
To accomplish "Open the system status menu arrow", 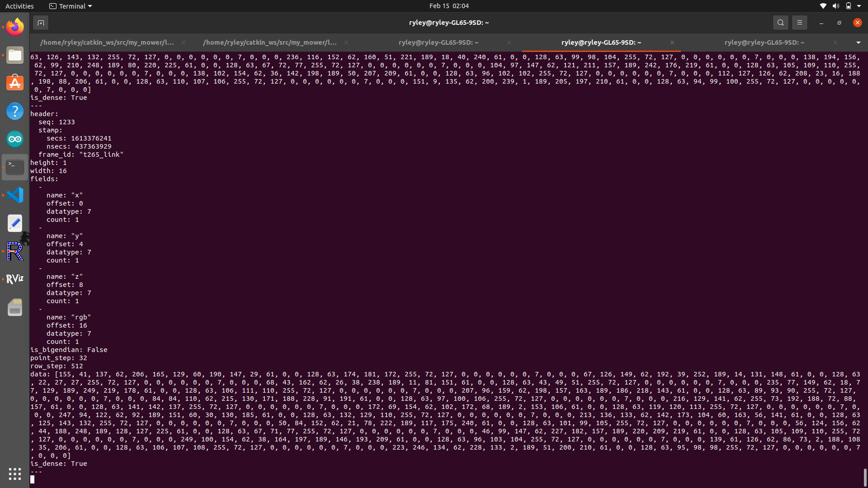I will point(859,6).
